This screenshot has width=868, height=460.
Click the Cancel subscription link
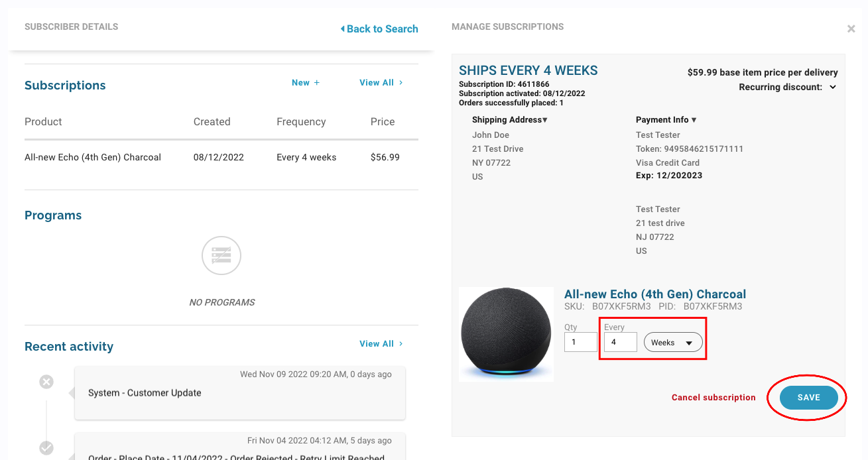[713, 397]
